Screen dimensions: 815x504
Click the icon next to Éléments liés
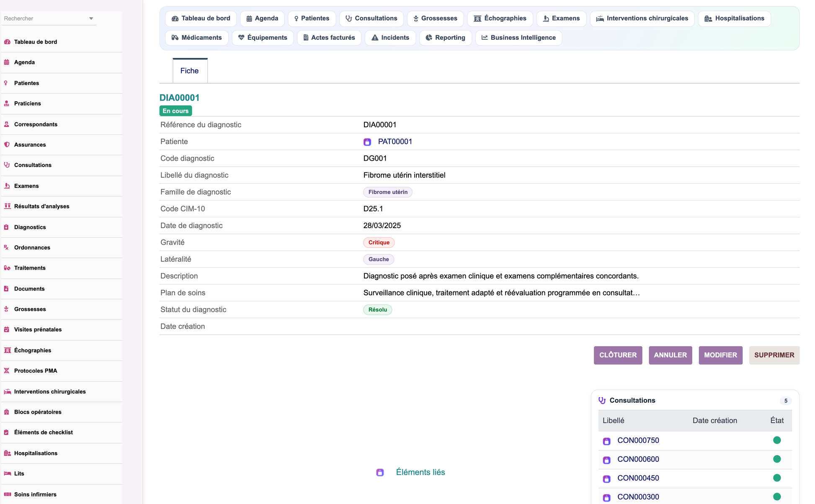coord(380,472)
